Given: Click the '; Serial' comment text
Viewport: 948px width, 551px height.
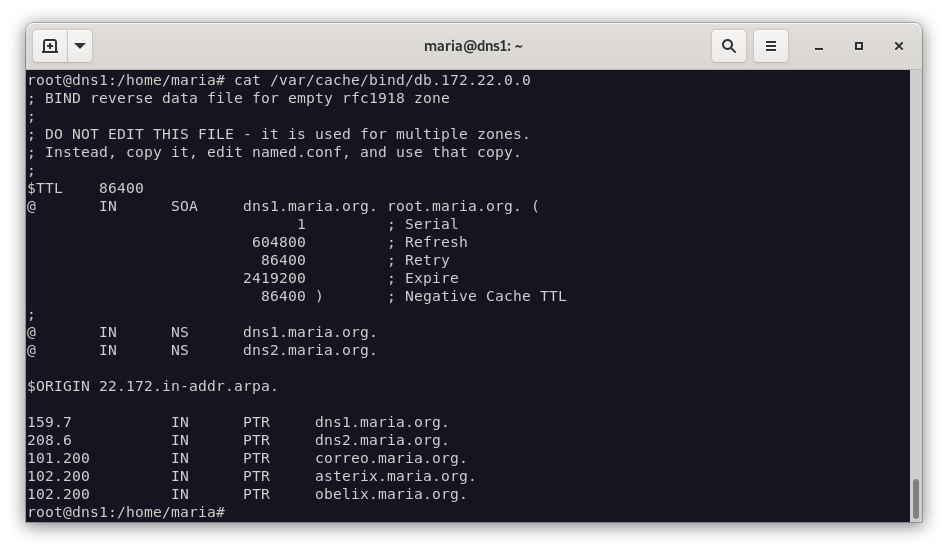Looking at the screenshot, I should pyautogui.click(x=423, y=224).
